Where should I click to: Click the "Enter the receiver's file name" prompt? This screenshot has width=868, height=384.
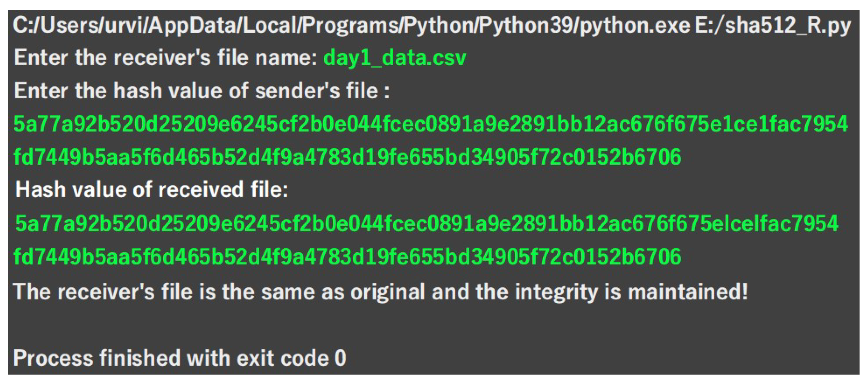(165, 58)
